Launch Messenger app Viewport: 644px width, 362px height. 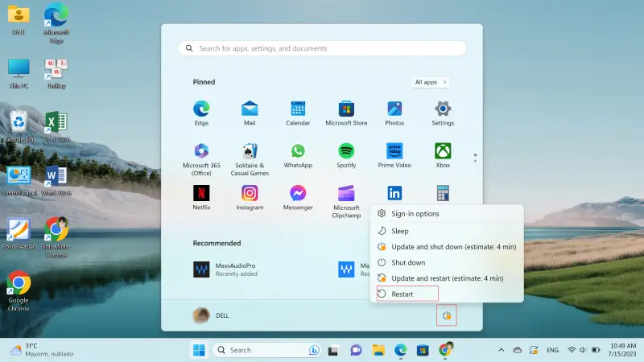coord(298,198)
